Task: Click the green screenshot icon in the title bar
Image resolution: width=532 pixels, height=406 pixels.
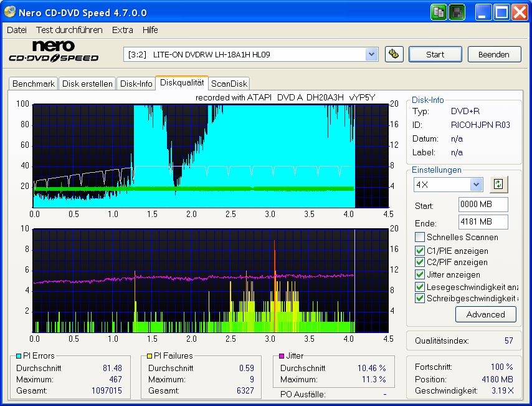Action: pyautogui.click(x=438, y=11)
